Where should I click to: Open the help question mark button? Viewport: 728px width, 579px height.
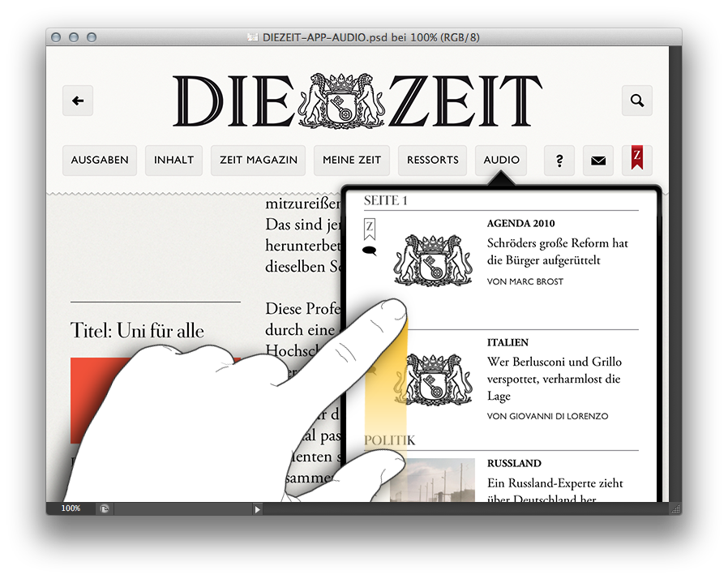(559, 161)
